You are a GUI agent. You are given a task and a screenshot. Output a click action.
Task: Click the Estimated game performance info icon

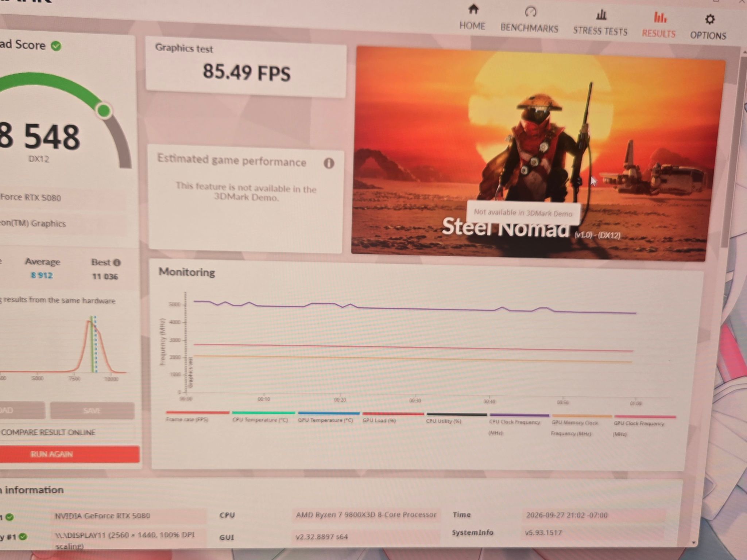(329, 163)
